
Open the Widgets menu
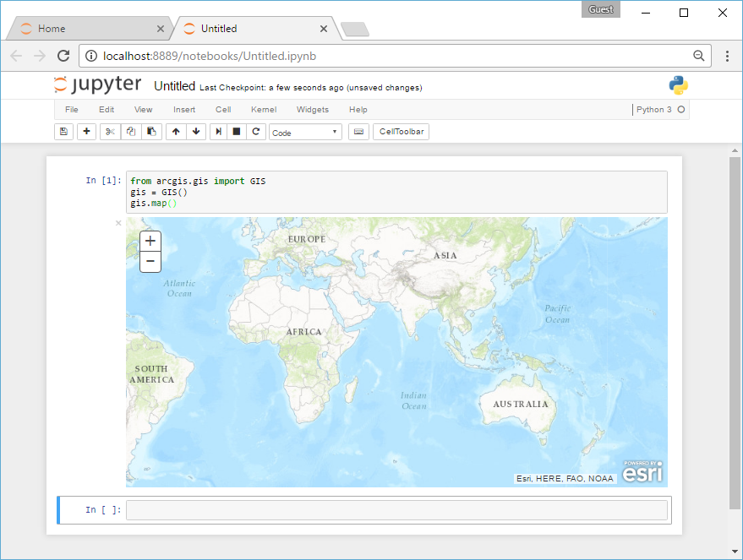[x=312, y=109]
